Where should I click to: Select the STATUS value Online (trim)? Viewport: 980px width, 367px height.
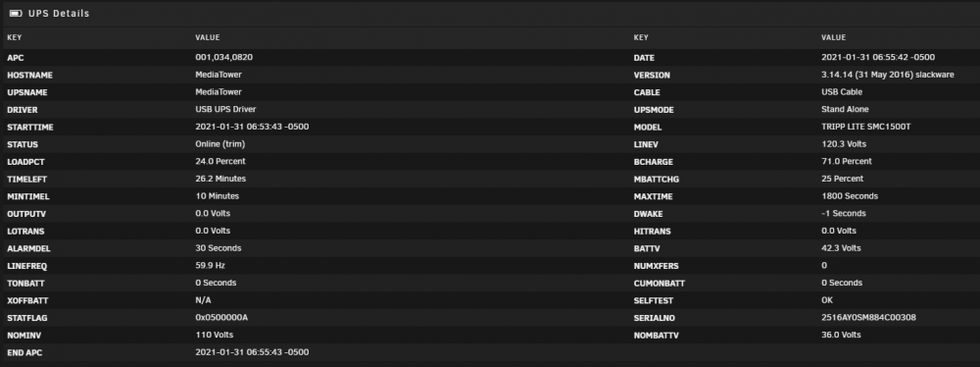220,144
